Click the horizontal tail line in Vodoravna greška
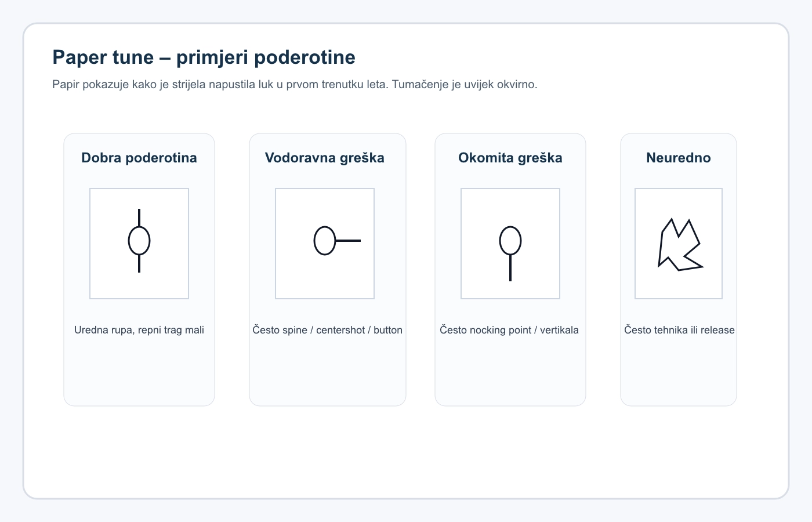 click(349, 241)
